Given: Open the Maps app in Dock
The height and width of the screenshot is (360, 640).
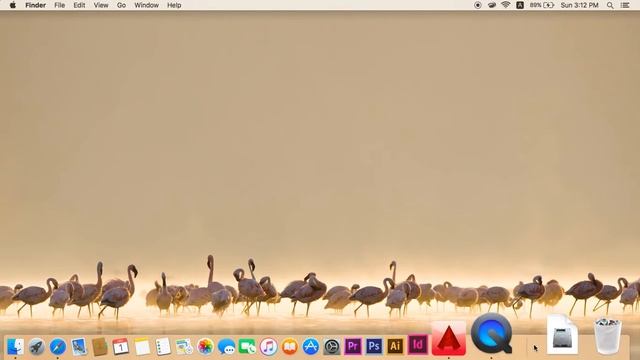Looking at the screenshot, I should pos(184,347).
